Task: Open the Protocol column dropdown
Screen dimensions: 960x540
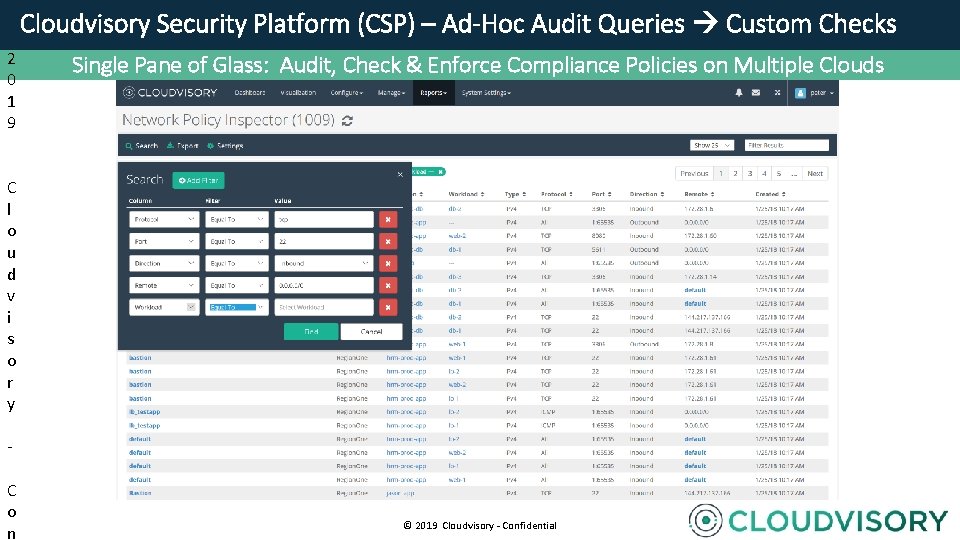Action: click(x=164, y=219)
